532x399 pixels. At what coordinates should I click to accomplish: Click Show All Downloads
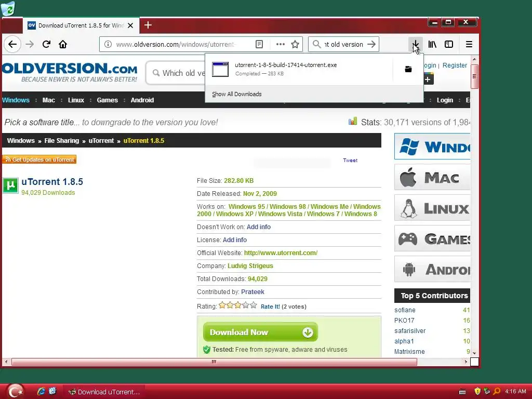click(x=237, y=94)
